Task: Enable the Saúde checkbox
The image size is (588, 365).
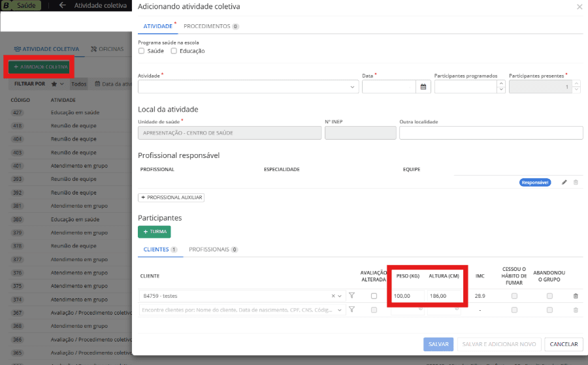Action: point(142,51)
